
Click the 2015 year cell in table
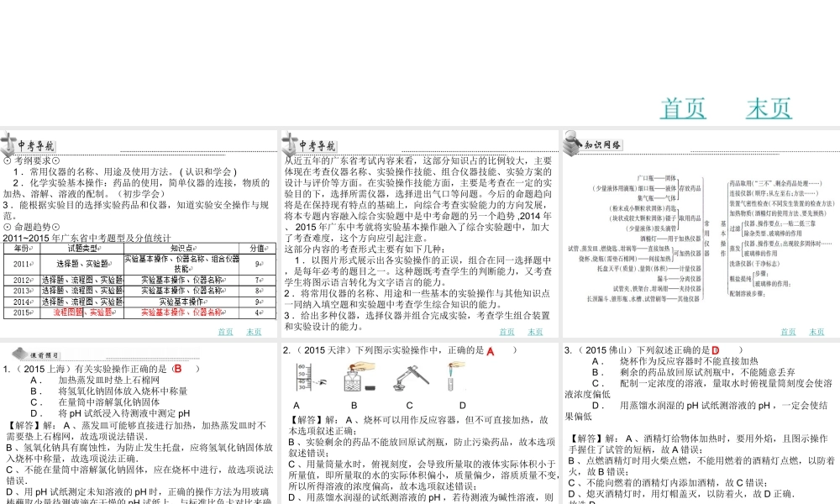[22, 312]
